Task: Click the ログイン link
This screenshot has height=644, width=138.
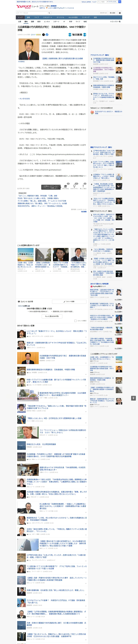Action: tap(42, 8)
